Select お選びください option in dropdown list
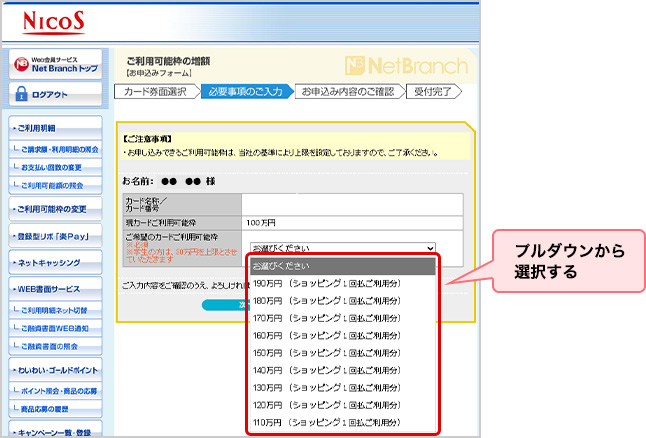 [x=343, y=266]
